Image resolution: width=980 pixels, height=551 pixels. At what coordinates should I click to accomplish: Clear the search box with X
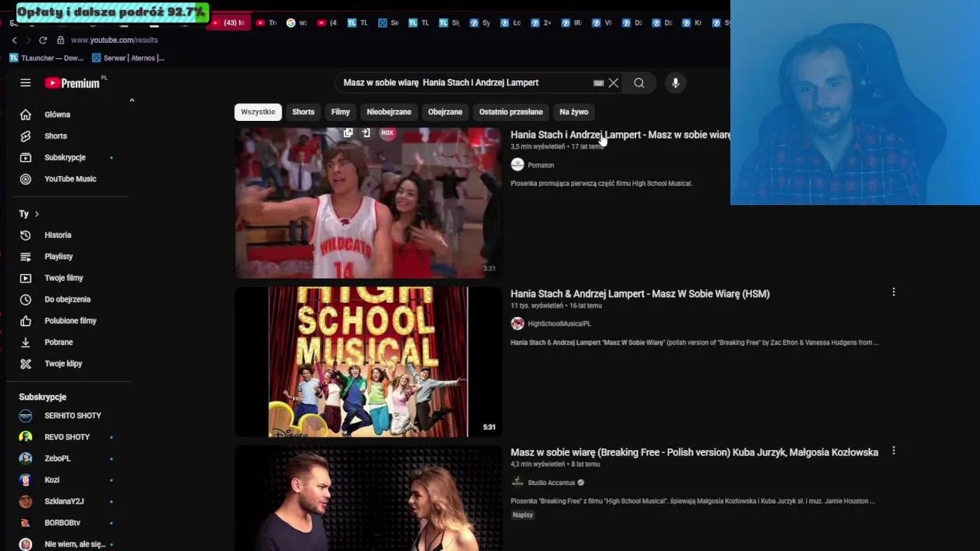click(613, 83)
